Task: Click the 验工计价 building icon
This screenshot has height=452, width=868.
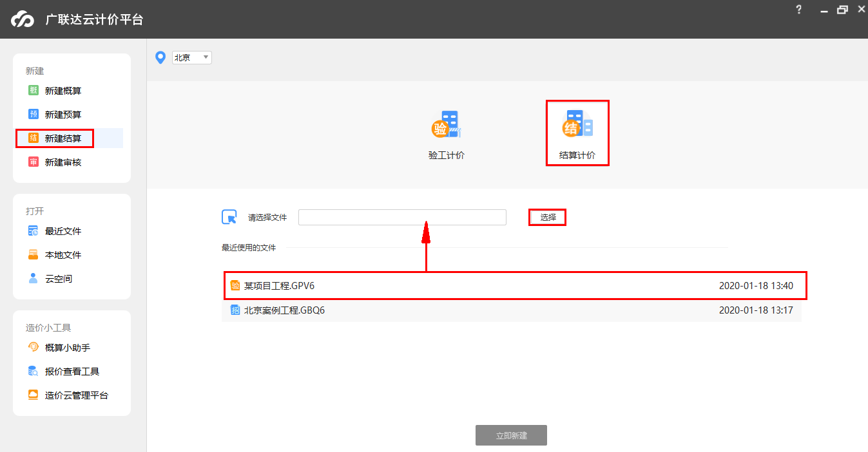Action: coord(446,124)
